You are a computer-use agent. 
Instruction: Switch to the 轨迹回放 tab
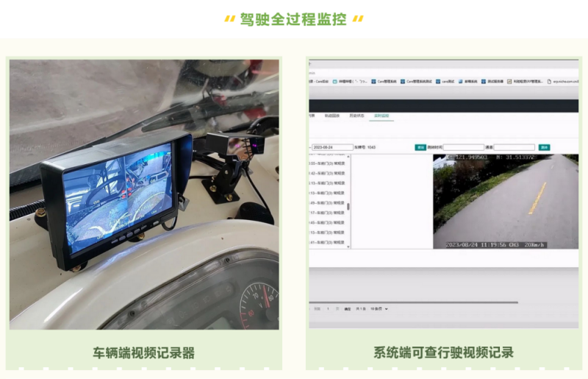point(332,116)
